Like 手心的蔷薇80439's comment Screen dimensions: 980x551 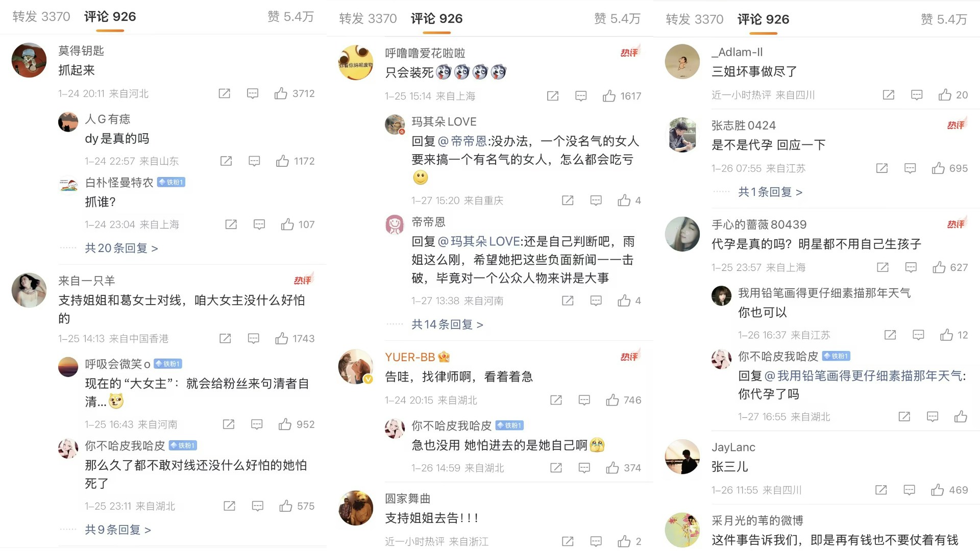pyautogui.click(x=939, y=267)
